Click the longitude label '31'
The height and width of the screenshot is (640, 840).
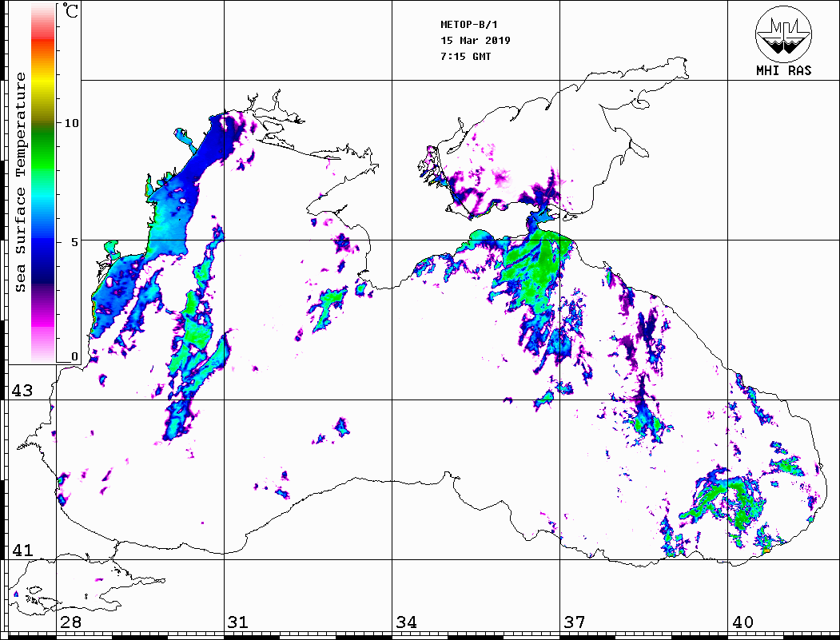click(238, 622)
